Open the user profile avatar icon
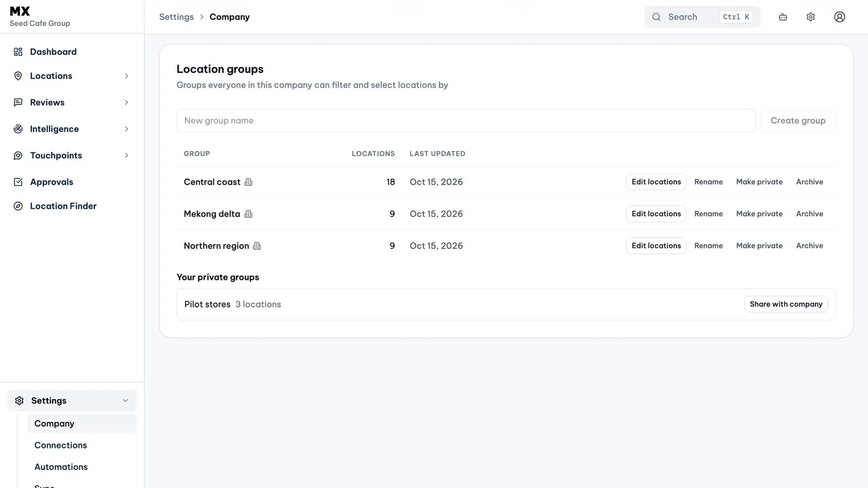The width and height of the screenshot is (868, 488). (839, 17)
